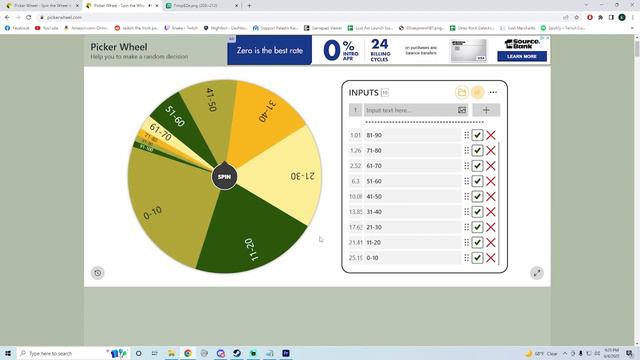Open Steam from the taskbar
The width and height of the screenshot is (640, 360).
pyautogui.click(x=237, y=353)
